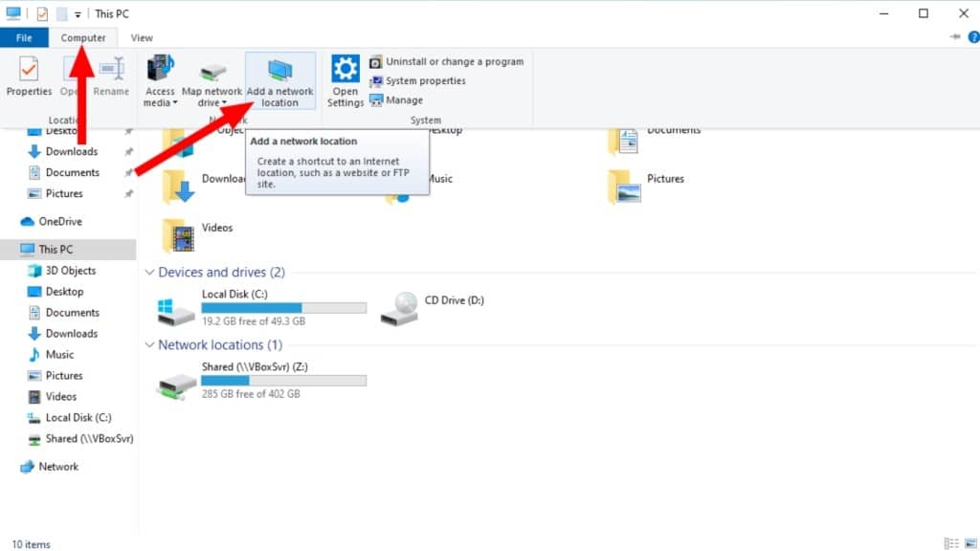
Task: Open Map network drive dropdown
Action: pyautogui.click(x=212, y=81)
